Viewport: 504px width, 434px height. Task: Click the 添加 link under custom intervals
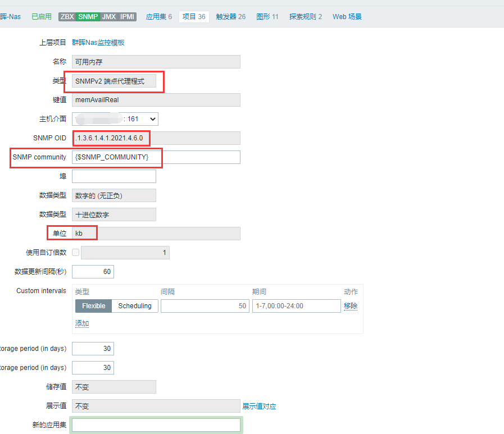[x=82, y=323]
